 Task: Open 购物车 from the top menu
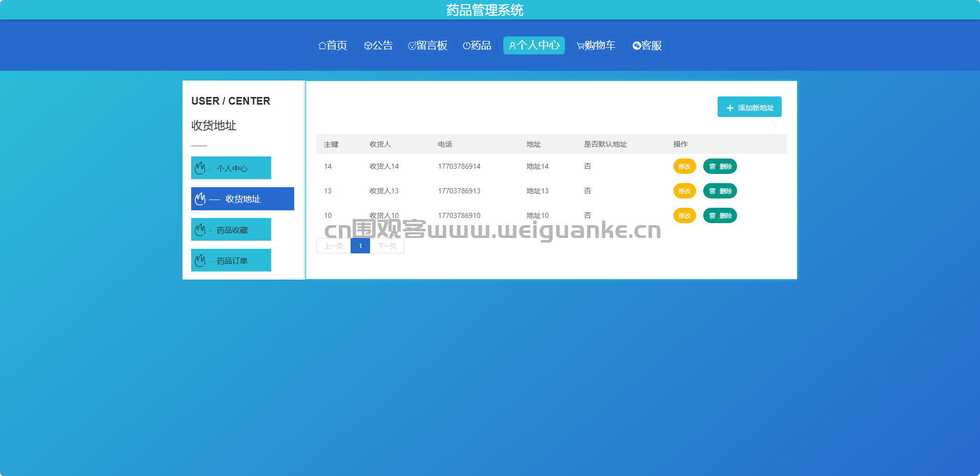tap(596, 45)
